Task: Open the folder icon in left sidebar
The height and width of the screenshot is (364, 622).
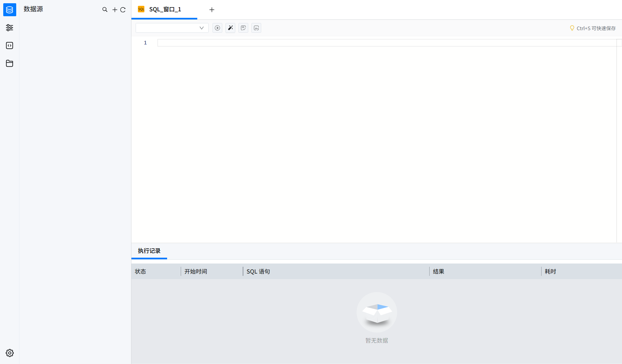Action: pyautogui.click(x=10, y=64)
